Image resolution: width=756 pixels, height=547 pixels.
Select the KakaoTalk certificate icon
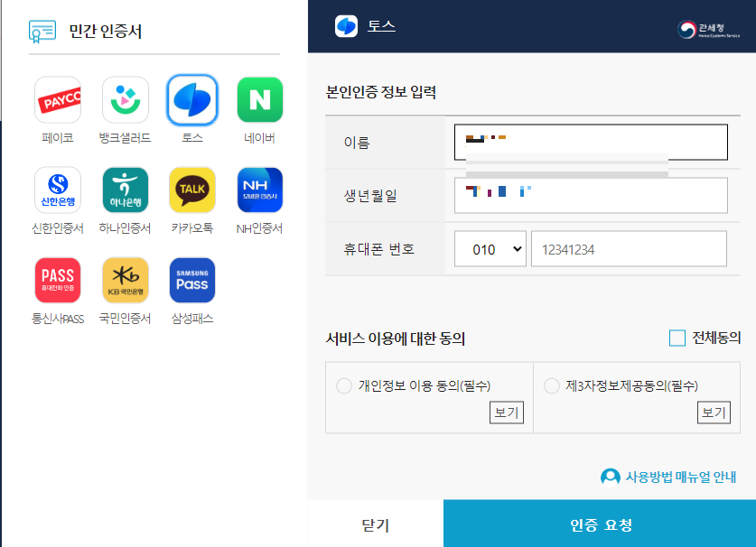click(192, 190)
